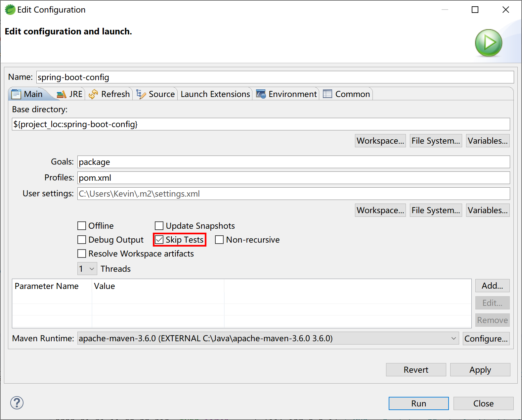The height and width of the screenshot is (420, 522).
Task: Click the Add... parameter button
Action: (492, 286)
